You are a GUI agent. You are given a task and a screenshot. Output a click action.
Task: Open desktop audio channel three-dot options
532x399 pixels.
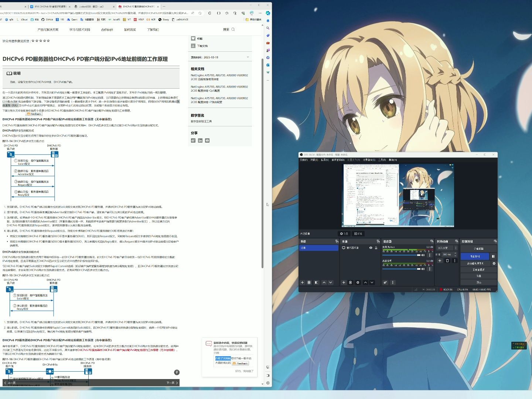430,269
